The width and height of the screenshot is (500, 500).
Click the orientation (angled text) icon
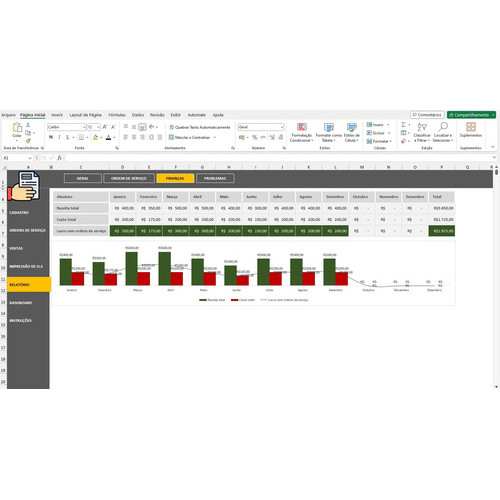[x=152, y=127]
